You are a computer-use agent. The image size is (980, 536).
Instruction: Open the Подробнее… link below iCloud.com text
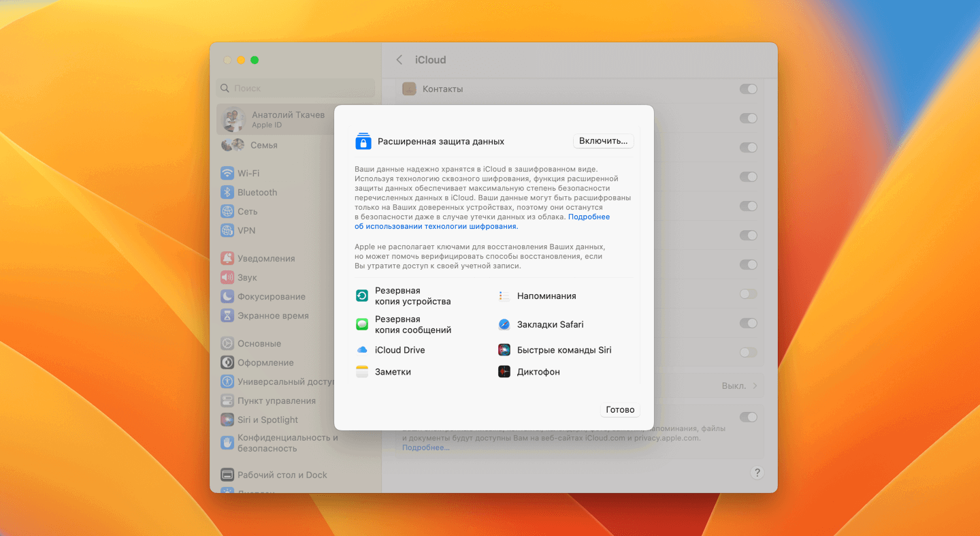[426, 447]
